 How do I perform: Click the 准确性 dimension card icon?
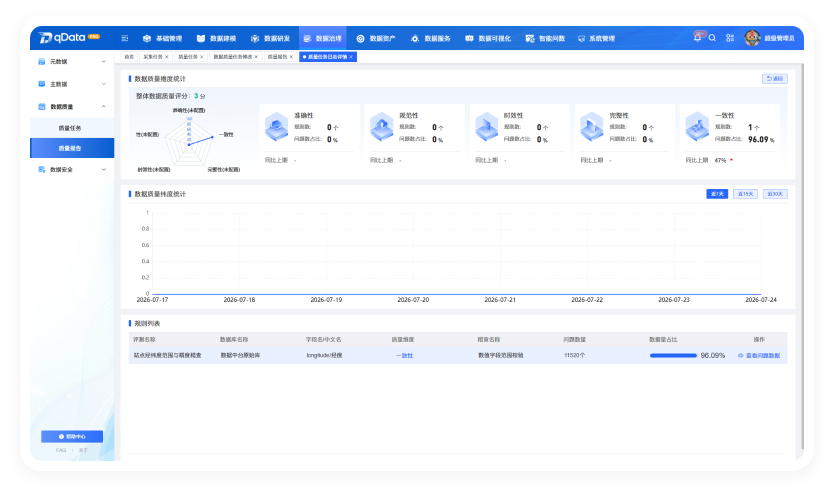[277, 127]
